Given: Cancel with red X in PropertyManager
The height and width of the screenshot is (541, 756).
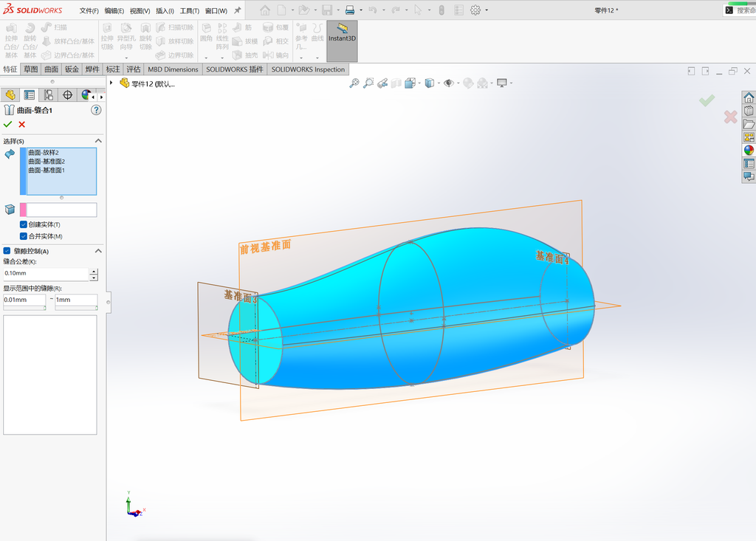Looking at the screenshot, I should (x=21, y=125).
